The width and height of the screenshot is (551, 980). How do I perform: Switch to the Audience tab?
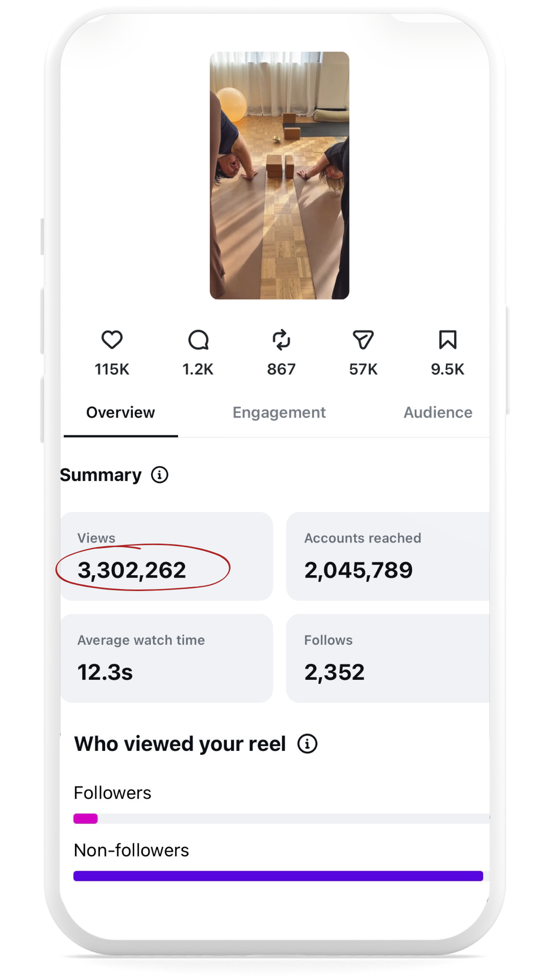click(438, 412)
